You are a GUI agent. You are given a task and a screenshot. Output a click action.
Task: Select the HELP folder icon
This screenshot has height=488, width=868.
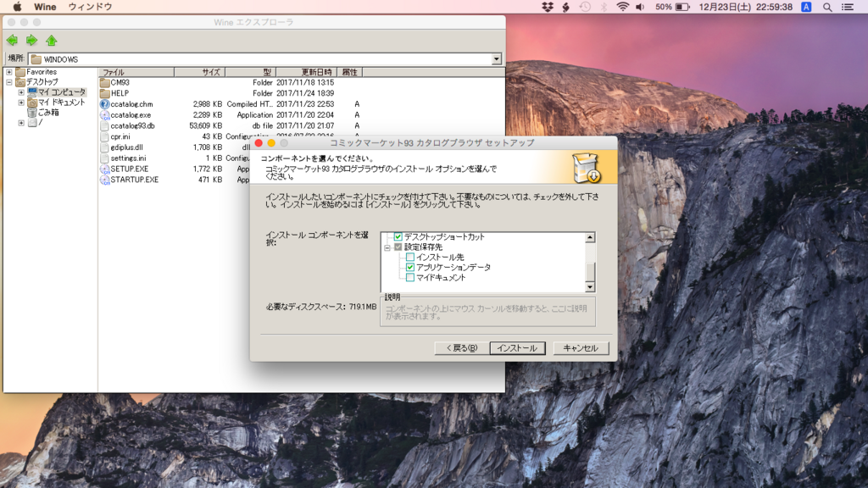(x=104, y=93)
